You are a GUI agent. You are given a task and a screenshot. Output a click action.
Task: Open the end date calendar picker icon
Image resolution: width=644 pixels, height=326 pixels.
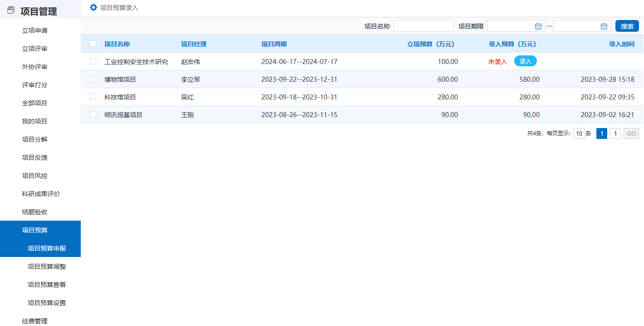pyautogui.click(x=604, y=26)
